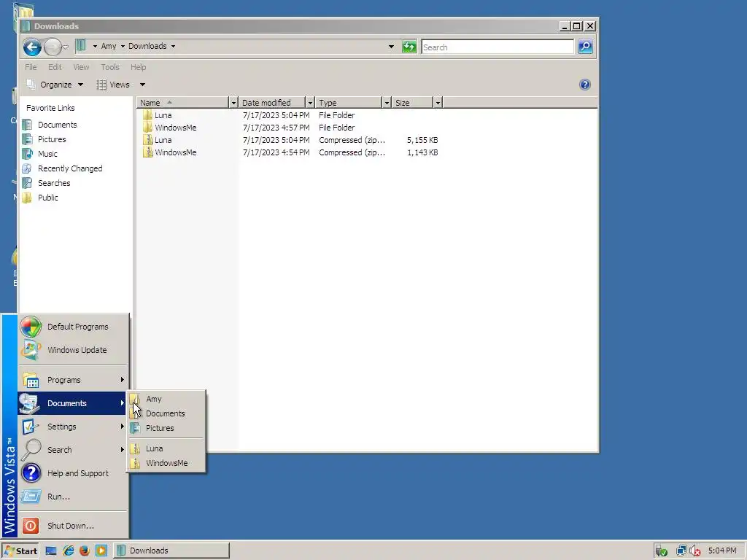747x560 pixels.
Task: Expand the Amy breadcrumb dropdown arrow
Action: [123, 46]
